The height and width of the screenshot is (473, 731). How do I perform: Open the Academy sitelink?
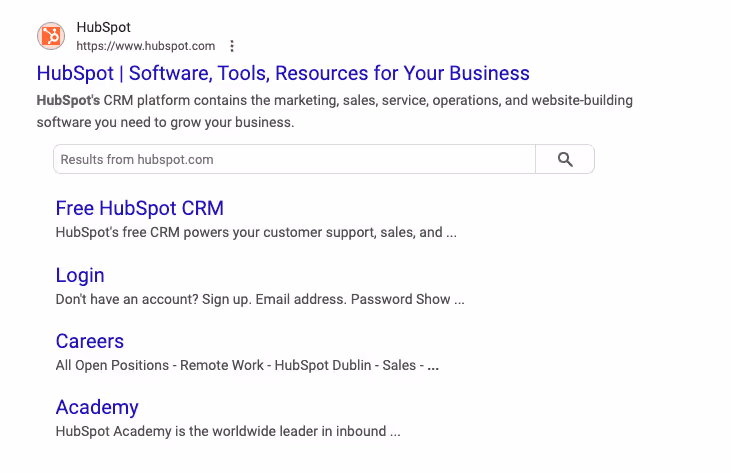(x=97, y=407)
